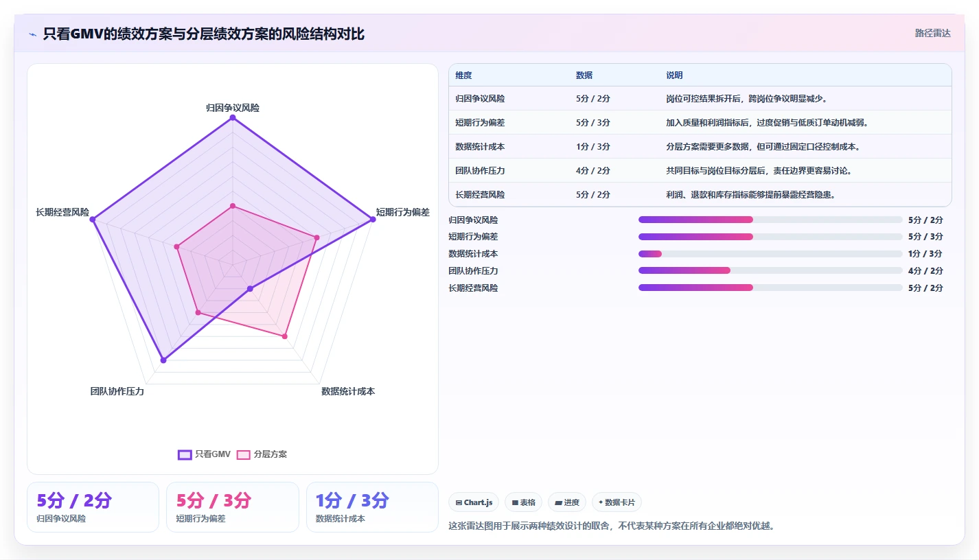Click the 团队协作压力 radar axis label
This screenshot has height=560, width=979.
tap(117, 391)
